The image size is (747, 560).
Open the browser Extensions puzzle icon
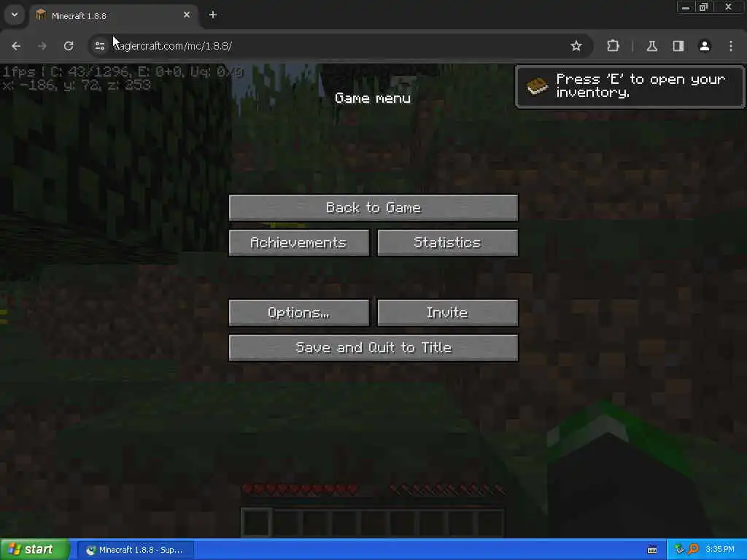(613, 46)
